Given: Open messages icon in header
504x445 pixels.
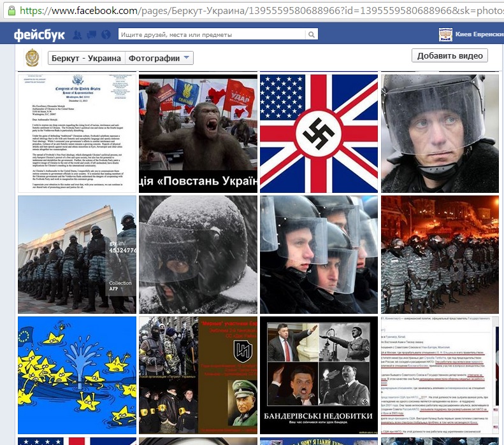Looking at the screenshot, I should (x=92, y=35).
